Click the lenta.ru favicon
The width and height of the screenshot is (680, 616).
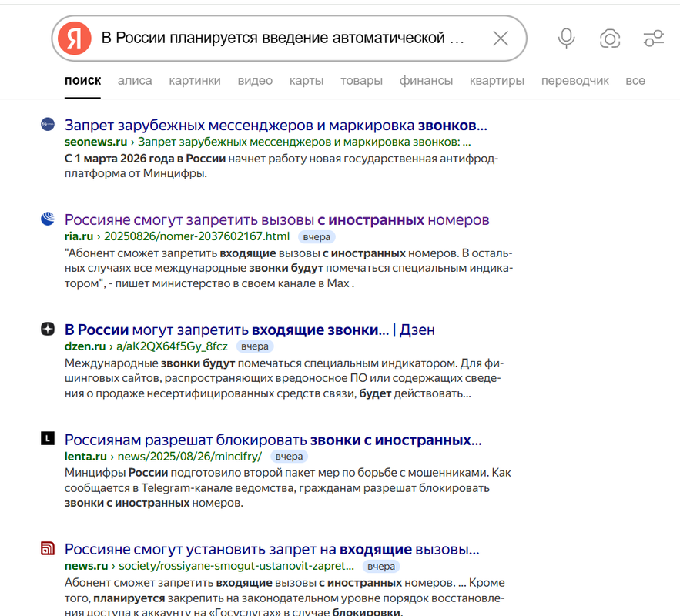point(48,439)
